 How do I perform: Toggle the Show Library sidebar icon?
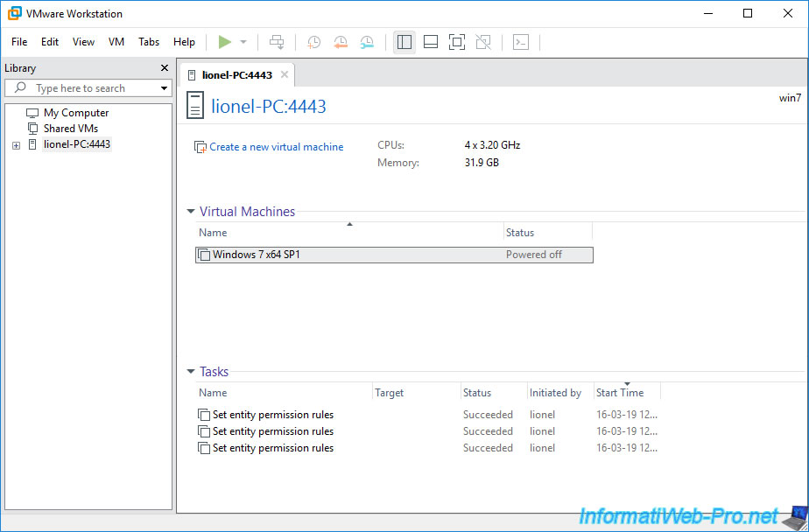[404, 42]
